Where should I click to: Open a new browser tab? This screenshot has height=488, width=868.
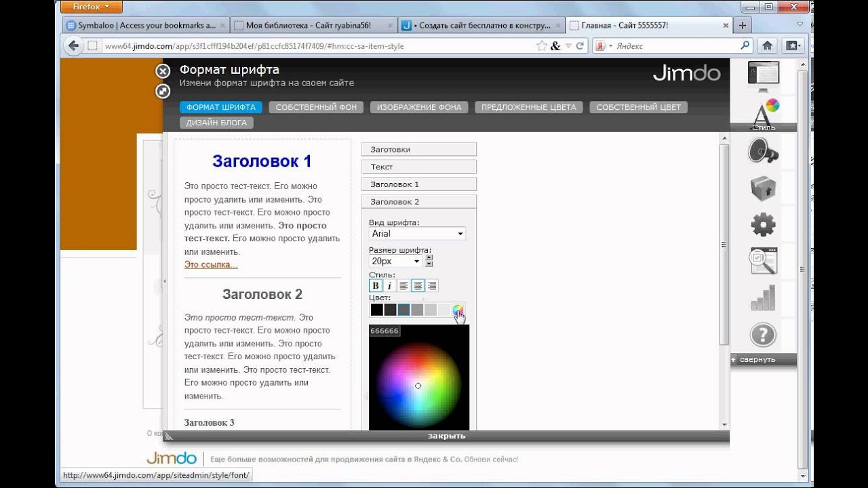point(743,26)
